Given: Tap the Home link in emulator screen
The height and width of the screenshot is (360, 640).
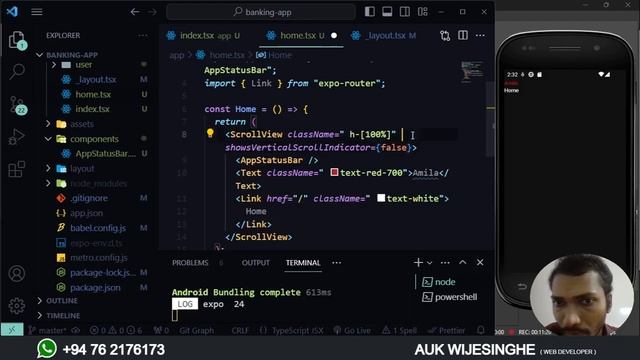Looking at the screenshot, I should tap(511, 90).
